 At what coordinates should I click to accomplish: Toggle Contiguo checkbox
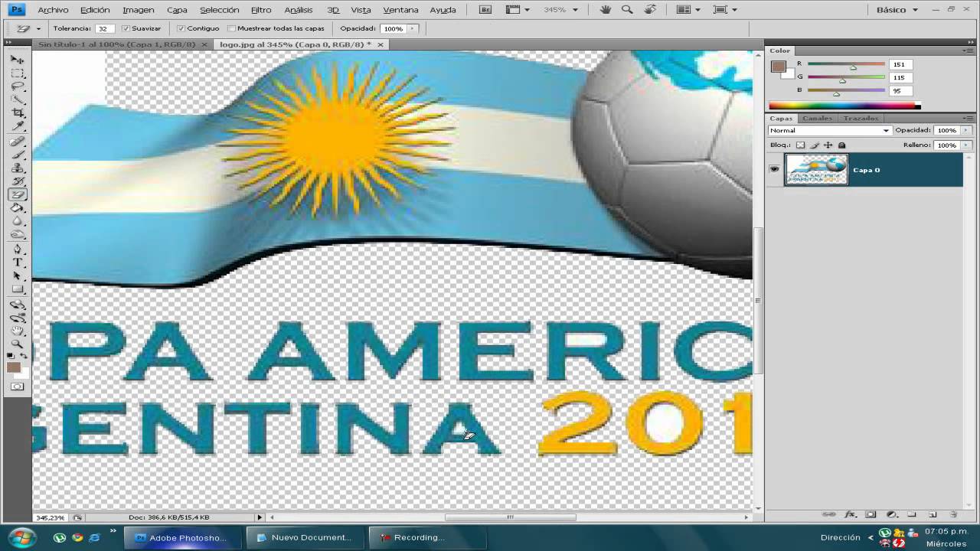coord(181,28)
